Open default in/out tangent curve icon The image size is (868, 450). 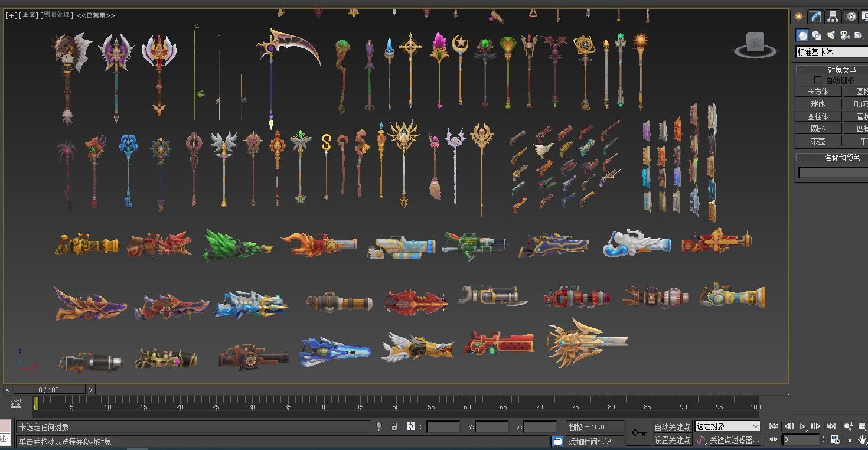pos(701,440)
